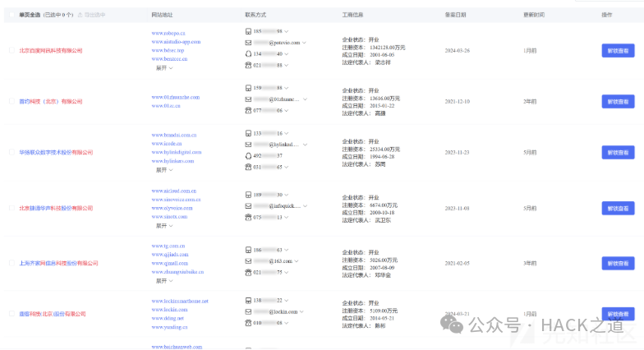644x350 pixels.
Task: Click the 工商信息 column header
Action: tap(352, 15)
